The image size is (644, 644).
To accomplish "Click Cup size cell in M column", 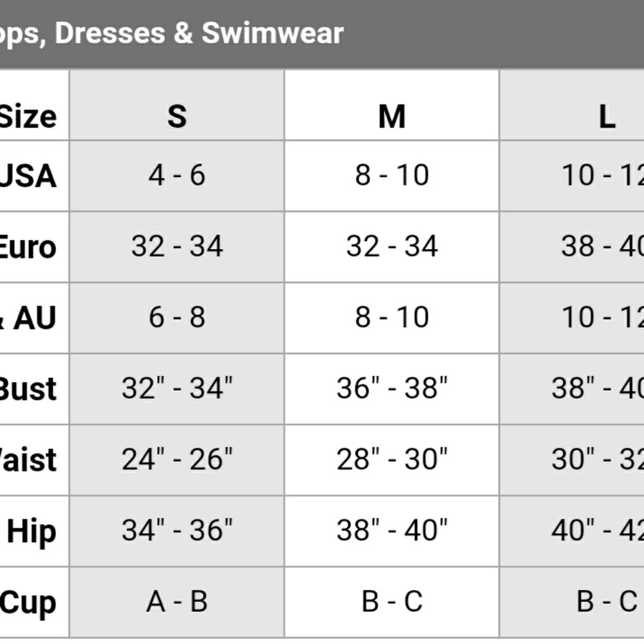I will tap(392, 601).
